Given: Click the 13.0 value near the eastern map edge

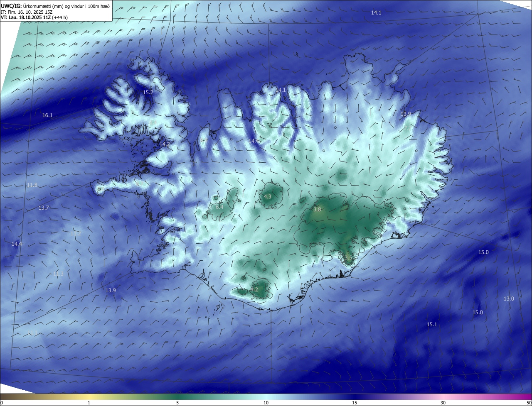Looking at the screenshot, I should point(509,298).
